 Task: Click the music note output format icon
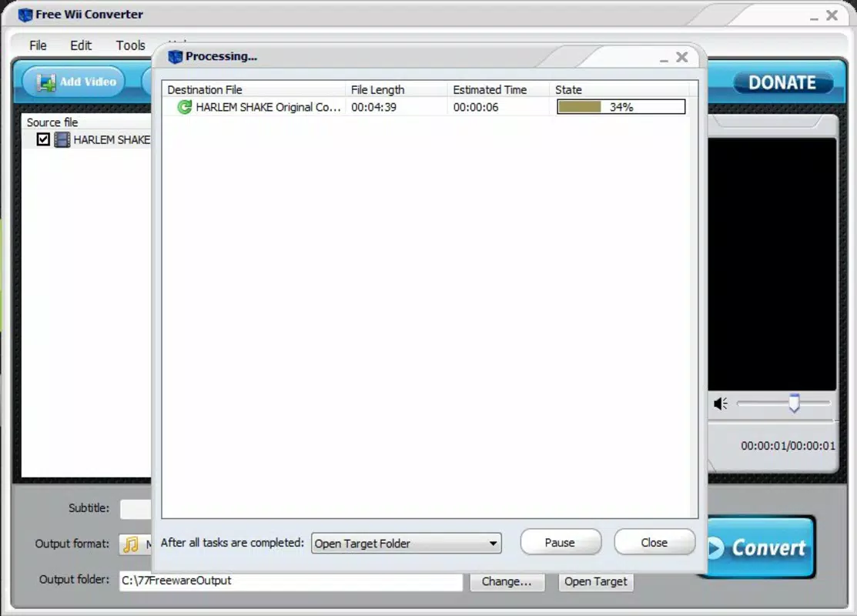131,544
